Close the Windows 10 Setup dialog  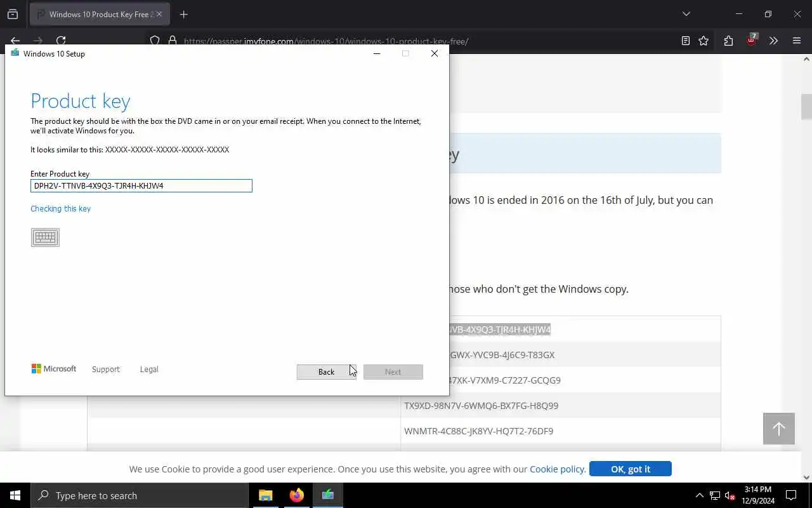coord(435,53)
